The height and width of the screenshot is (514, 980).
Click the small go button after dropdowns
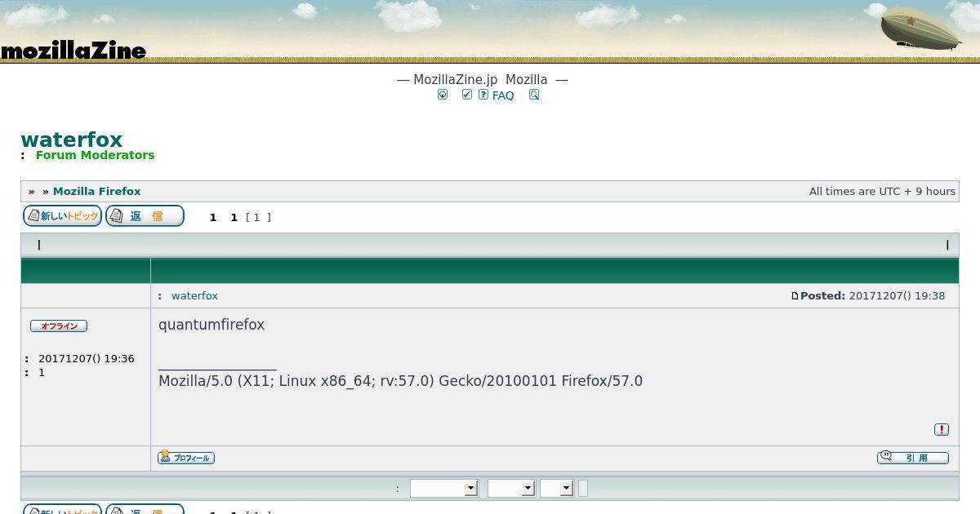[583, 488]
